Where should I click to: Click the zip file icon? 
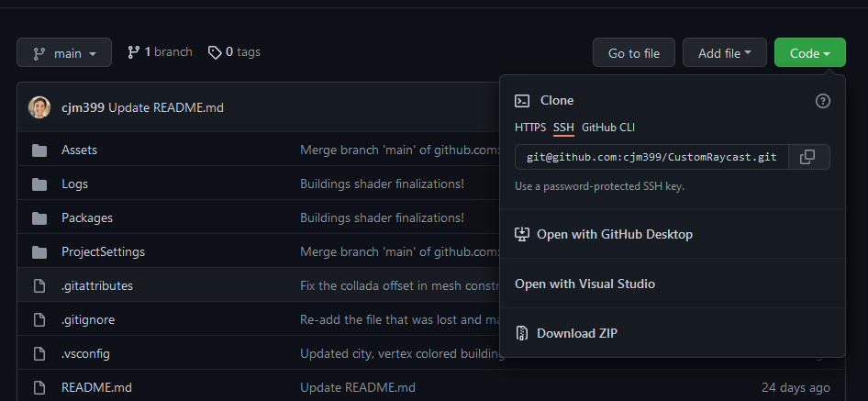(522, 333)
